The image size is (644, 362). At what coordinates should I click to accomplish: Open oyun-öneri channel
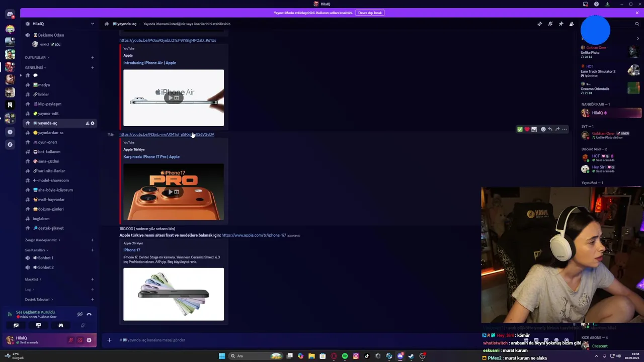[60, 142]
